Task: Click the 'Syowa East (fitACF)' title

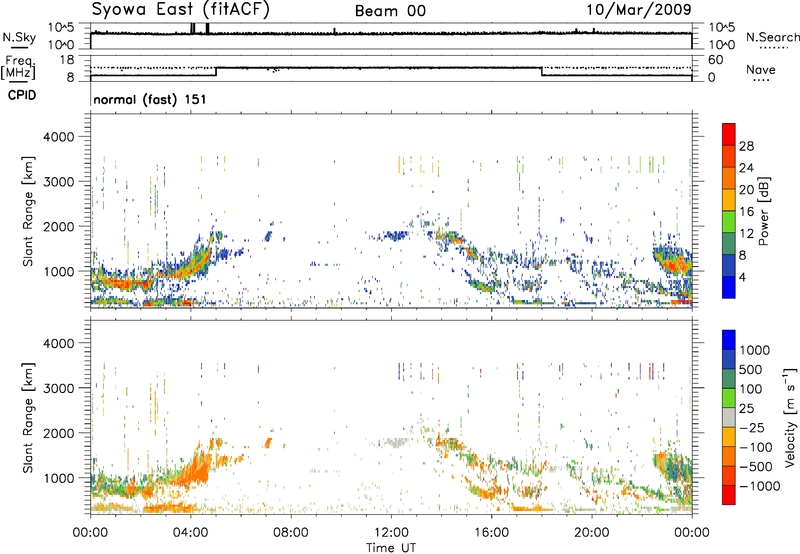Action: pyautogui.click(x=181, y=9)
